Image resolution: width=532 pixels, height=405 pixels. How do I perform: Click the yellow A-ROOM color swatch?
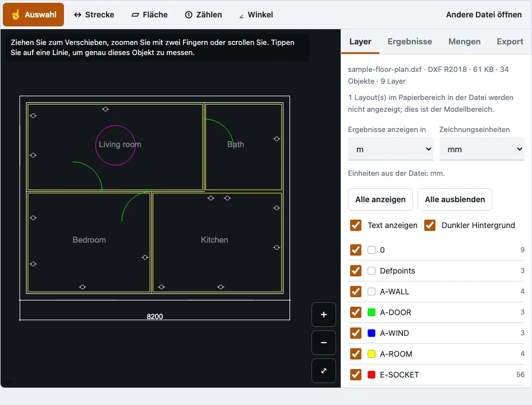click(372, 354)
